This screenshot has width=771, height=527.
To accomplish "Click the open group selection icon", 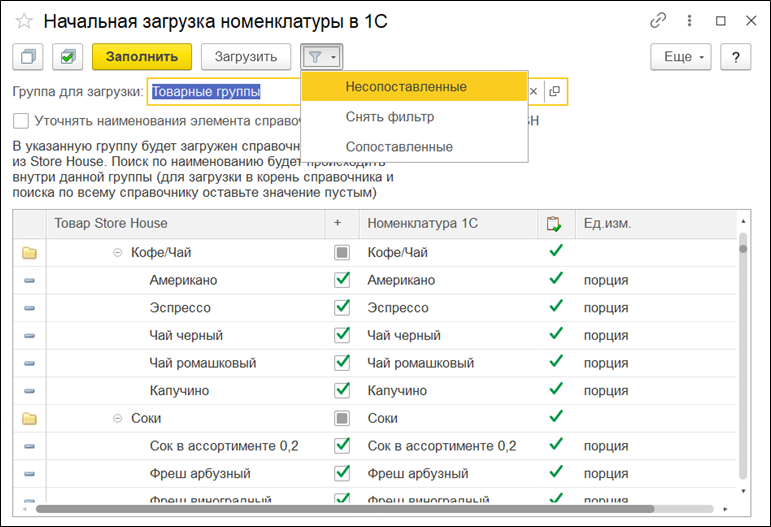I will 555,92.
